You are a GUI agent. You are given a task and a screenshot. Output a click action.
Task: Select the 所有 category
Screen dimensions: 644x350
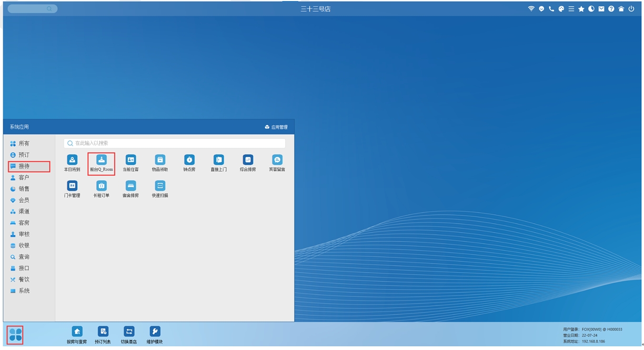click(29, 143)
